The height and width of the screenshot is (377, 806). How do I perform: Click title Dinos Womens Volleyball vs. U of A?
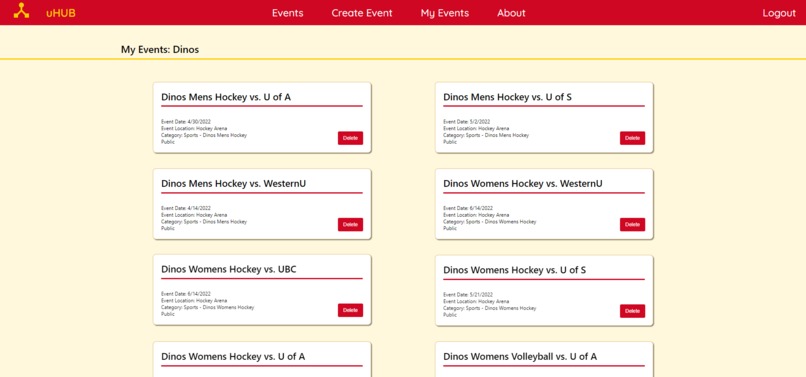click(x=520, y=356)
